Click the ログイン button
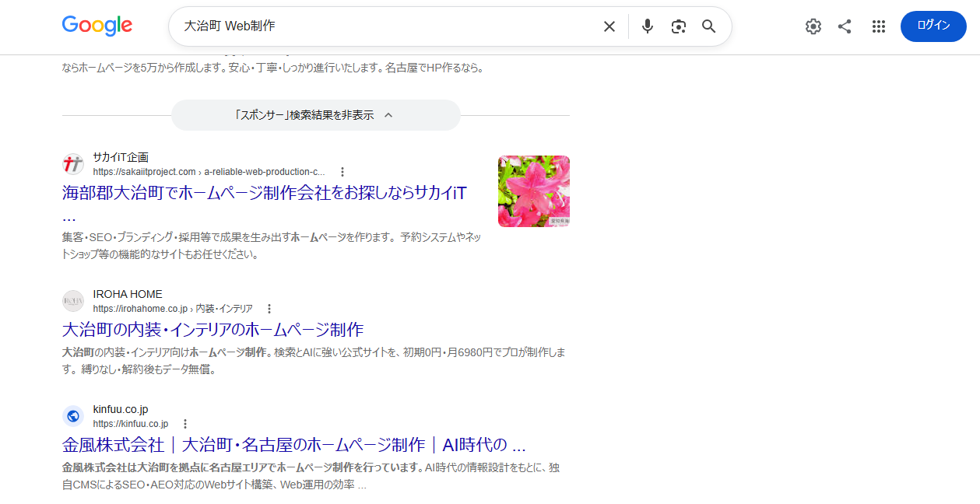Screen dimensions: 980x504 [x=933, y=26]
